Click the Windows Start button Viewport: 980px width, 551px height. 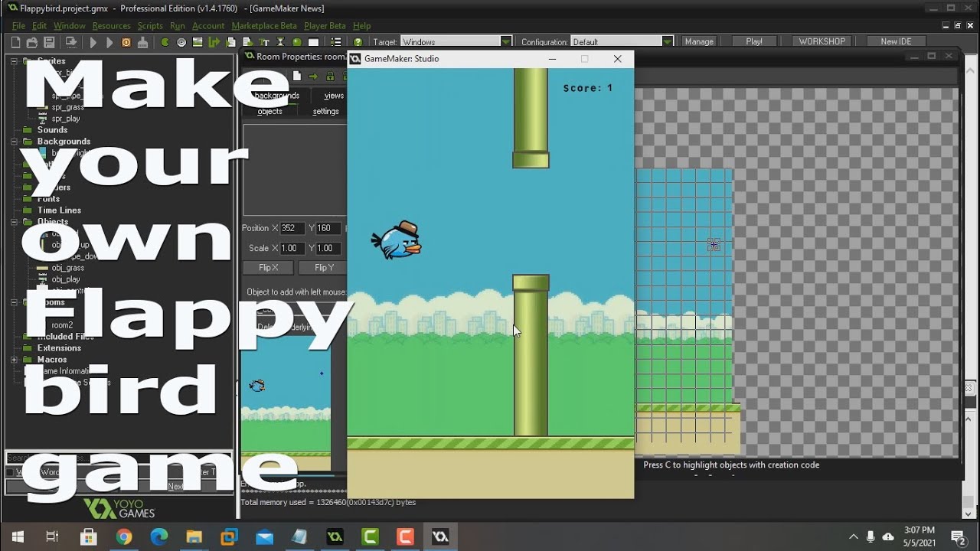point(18,536)
